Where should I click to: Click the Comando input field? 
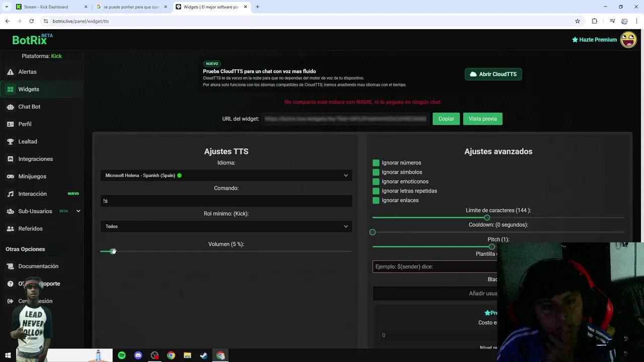[x=226, y=201]
